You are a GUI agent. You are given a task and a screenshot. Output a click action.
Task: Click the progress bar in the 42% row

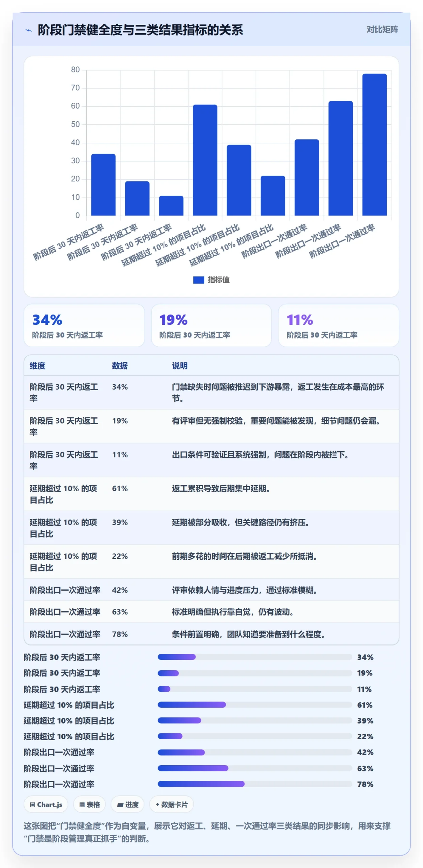(x=255, y=752)
